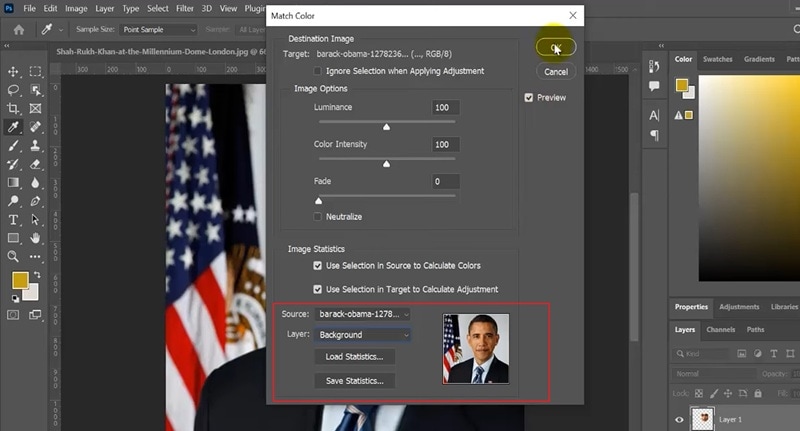Select the Frame tool

tap(35, 108)
